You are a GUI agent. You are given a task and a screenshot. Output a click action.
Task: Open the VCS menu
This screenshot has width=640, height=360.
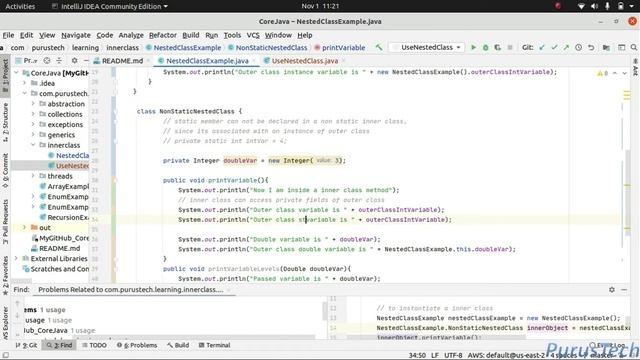pos(253,35)
